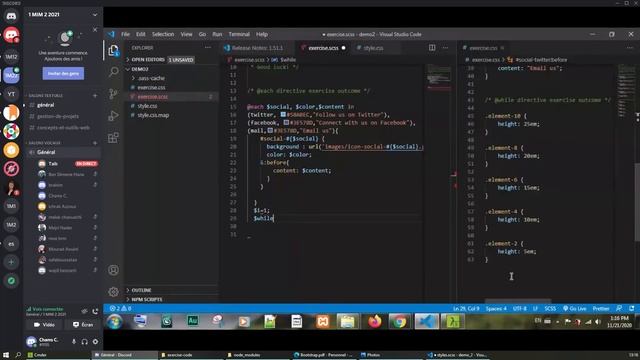Toggle Discord Vidéo camera button
The image size is (640, 360).
tap(44, 324)
